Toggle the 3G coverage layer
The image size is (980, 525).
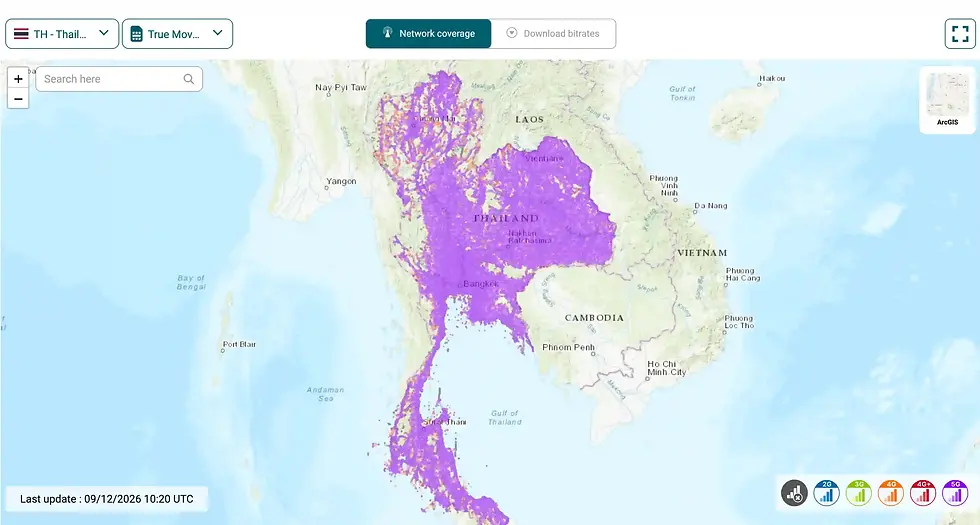(x=859, y=492)
